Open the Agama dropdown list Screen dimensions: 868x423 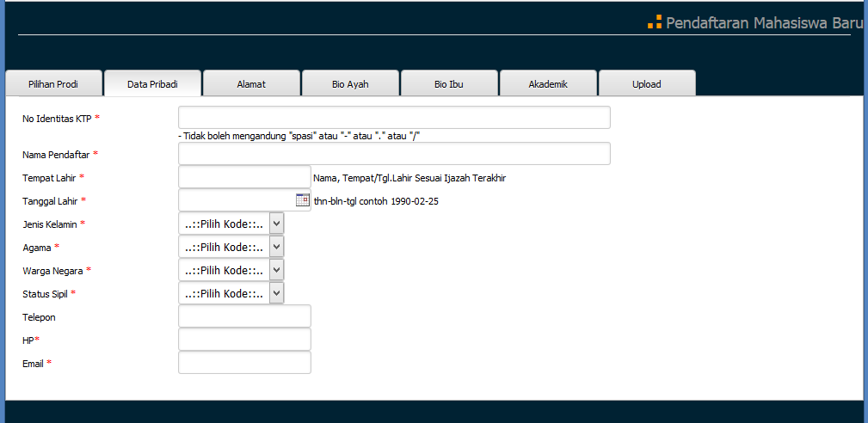(231, 247)
